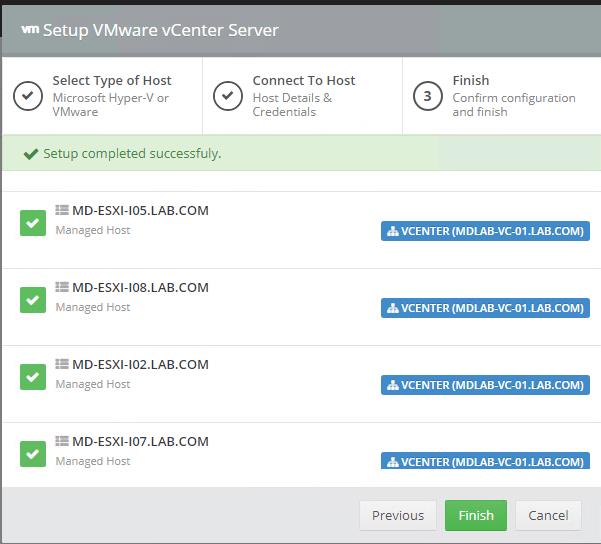Click the server icon beside MD-ESXI-I05.LAB.COM
The height and width of the screenshot is (544, 601).
coord(62,210)
